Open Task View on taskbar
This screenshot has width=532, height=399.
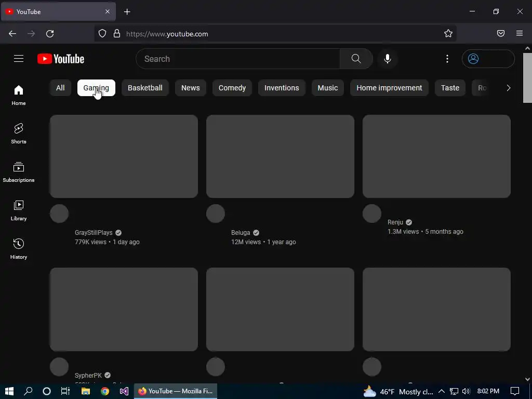(65, 391)
